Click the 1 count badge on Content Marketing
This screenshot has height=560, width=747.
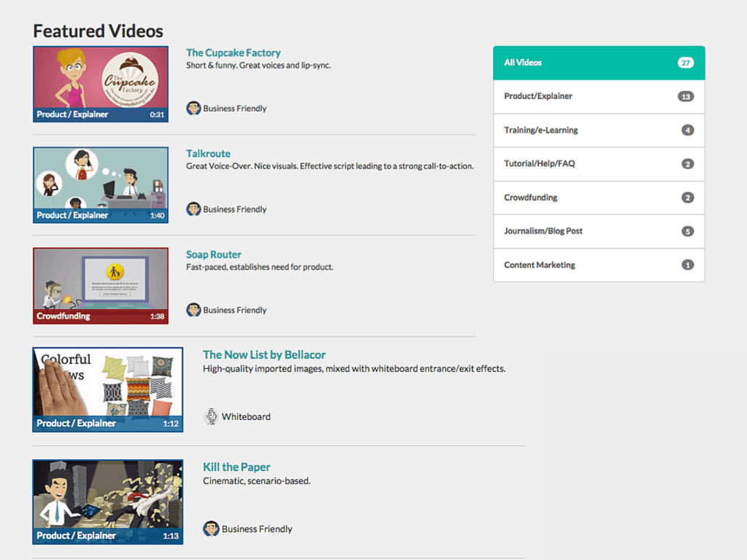click(x=687, y=265)
